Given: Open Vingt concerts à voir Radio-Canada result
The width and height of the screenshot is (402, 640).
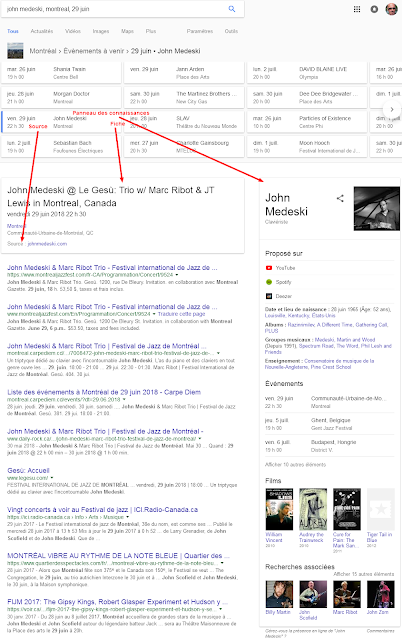Looking at the screenshot, I should [x=102, y=510].
